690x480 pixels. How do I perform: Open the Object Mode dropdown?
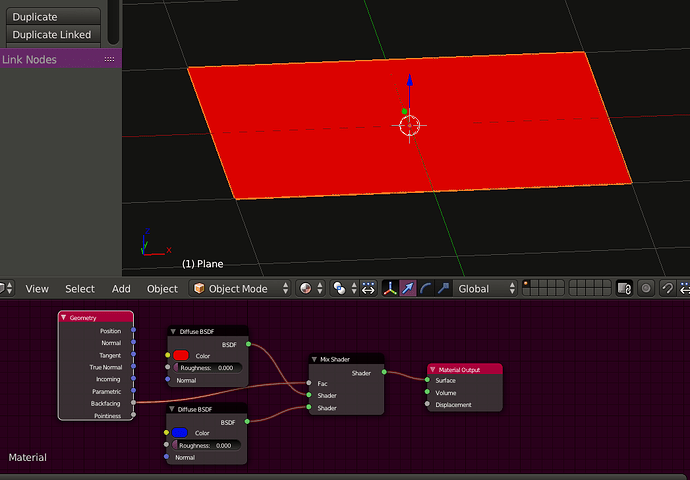(x=240, y=289)
